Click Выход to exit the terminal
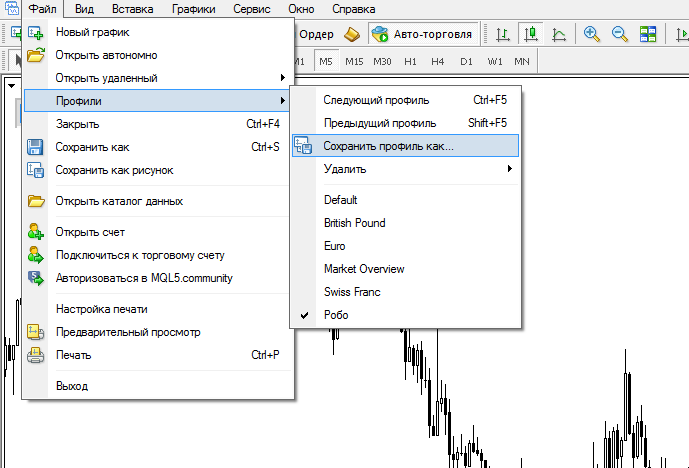 pos(72,386)
